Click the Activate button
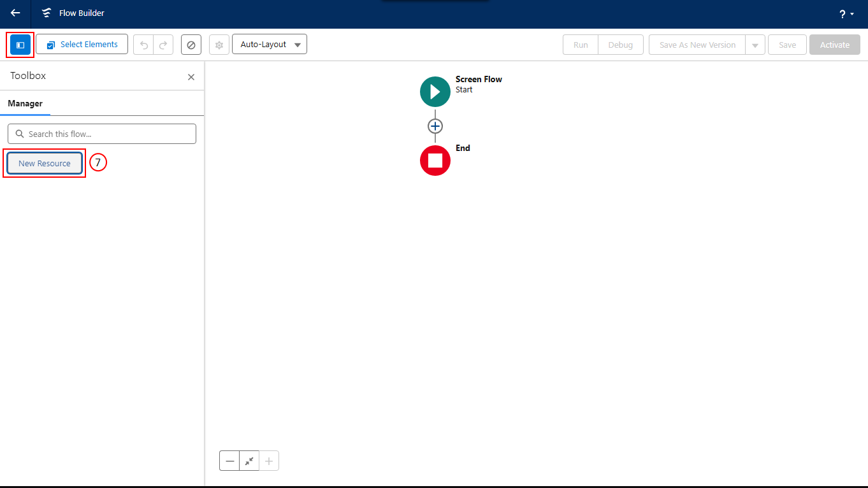 click(x=835, y=45)
